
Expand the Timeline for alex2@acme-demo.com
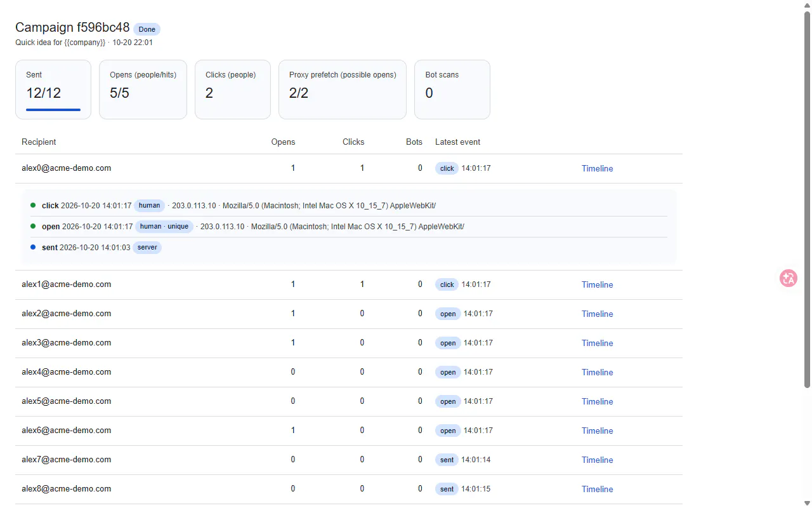tap(597, 314)
